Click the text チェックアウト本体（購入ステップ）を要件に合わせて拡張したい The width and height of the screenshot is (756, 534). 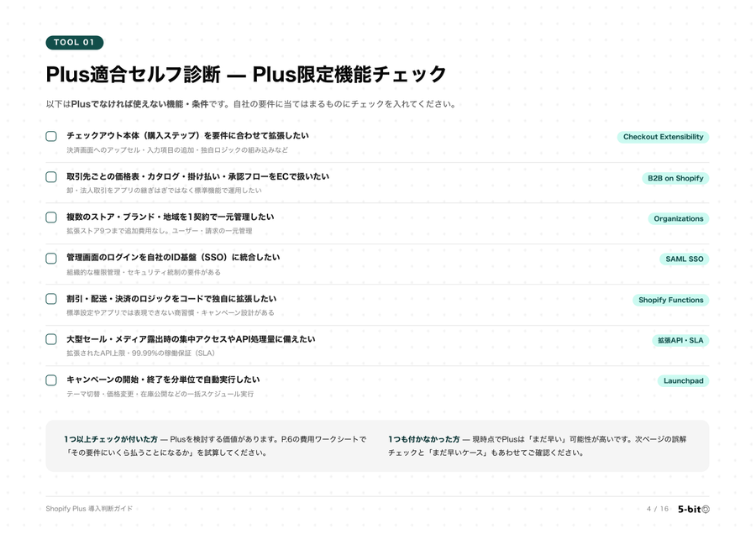[x=187, y=135]
